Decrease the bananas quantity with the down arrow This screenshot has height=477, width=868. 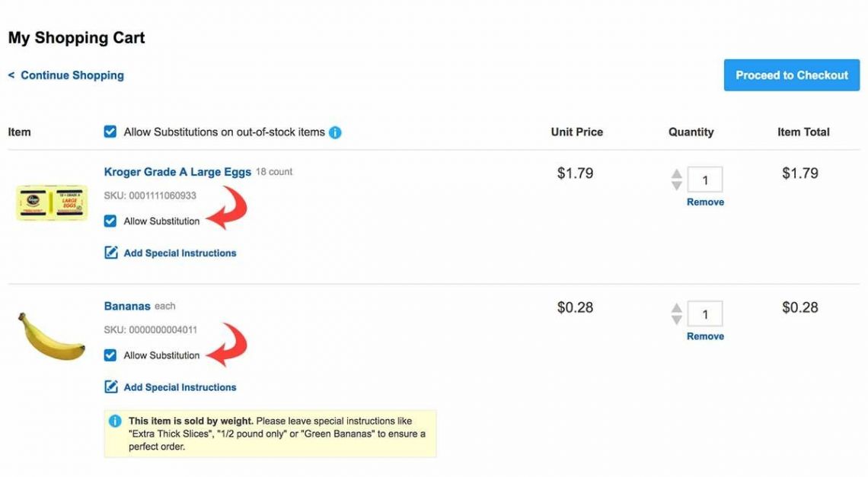(677, 318)
